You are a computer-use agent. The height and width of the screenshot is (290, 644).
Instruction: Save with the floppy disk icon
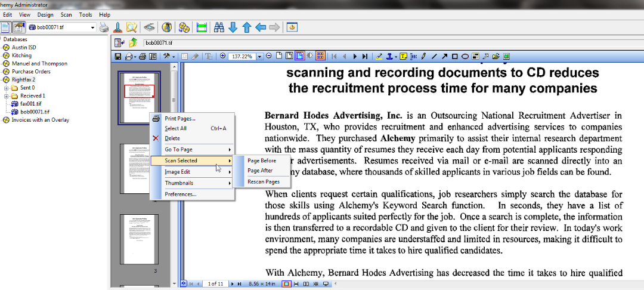[x=118, y=56]
